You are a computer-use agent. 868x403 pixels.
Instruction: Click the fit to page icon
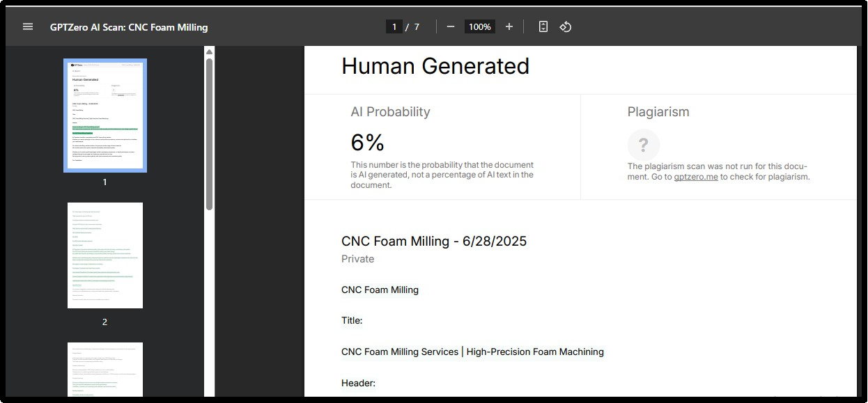[x=543, y=26]
